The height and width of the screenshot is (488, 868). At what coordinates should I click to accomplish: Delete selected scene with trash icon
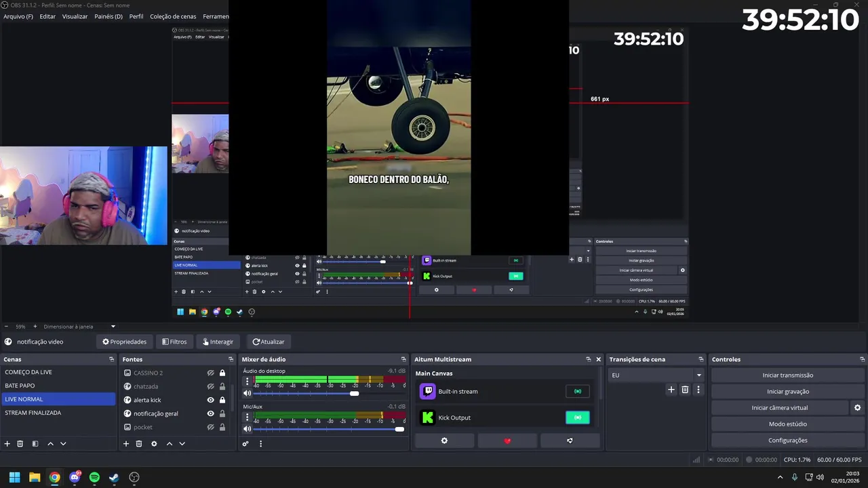tap(20, 444)
